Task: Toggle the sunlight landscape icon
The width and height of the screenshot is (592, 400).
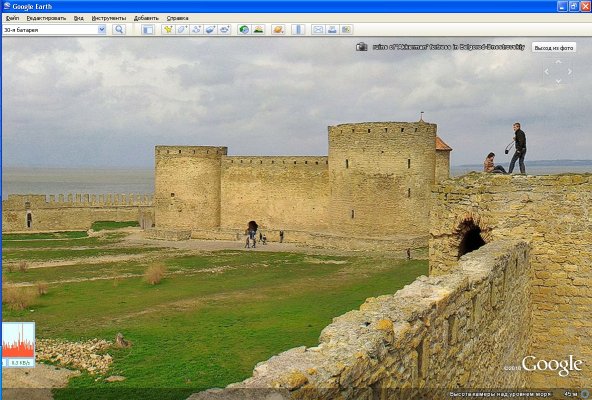Action: coord(259,29)
